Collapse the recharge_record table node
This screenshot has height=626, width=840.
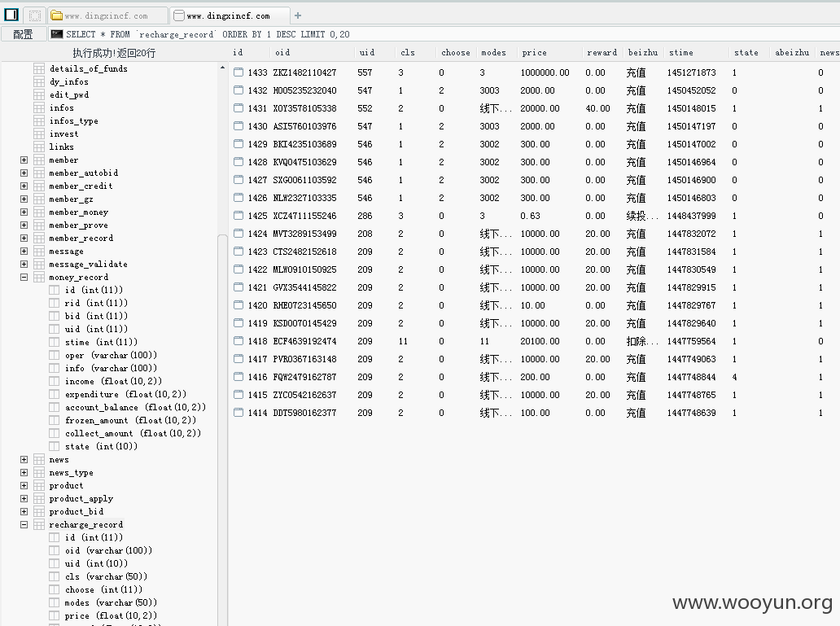tap(24, 525)
